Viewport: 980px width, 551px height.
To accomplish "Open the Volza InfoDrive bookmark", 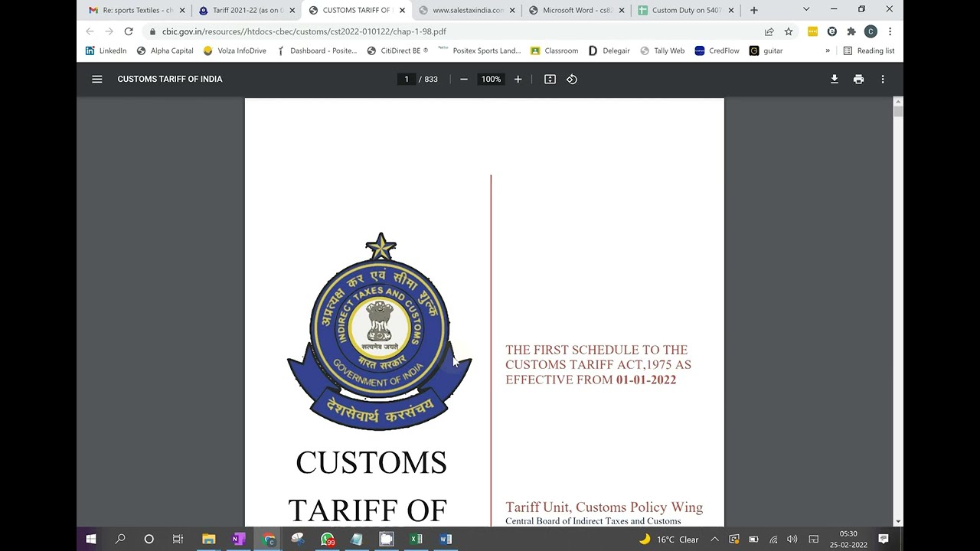I will tap(234, 51).
